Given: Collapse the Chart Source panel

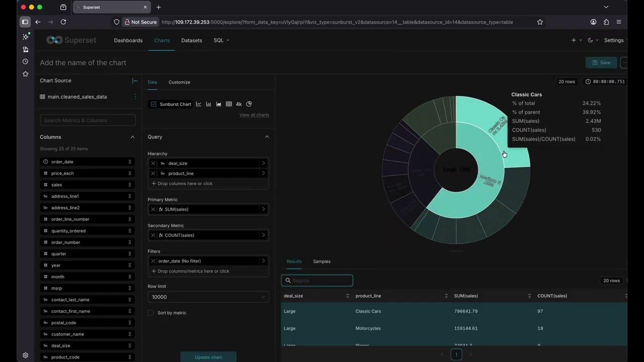Looking at the screenshot, I should point(135,81).
